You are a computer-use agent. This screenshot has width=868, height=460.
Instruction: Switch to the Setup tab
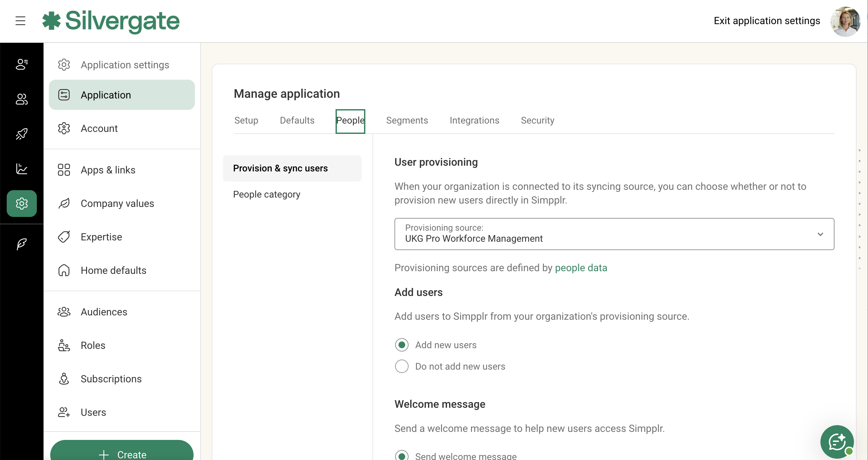point(246,120)
